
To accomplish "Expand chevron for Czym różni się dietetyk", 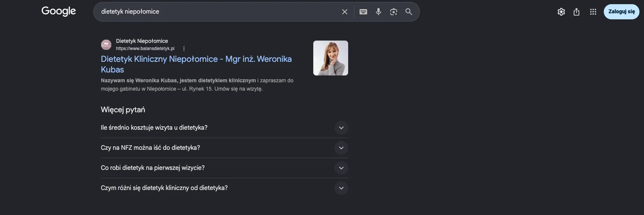I will [341, 188].
